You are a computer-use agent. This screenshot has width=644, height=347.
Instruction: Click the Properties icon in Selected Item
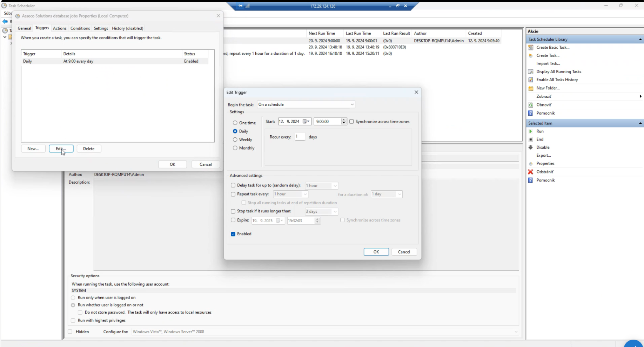(531, 164)
